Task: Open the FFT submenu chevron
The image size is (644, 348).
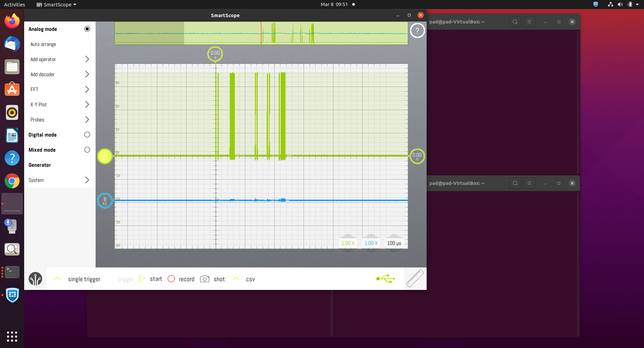Action: [x=87, y=89]
